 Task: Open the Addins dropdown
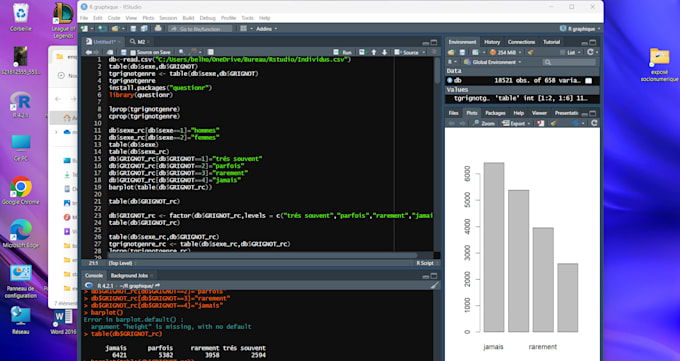[x=266, y=29]
